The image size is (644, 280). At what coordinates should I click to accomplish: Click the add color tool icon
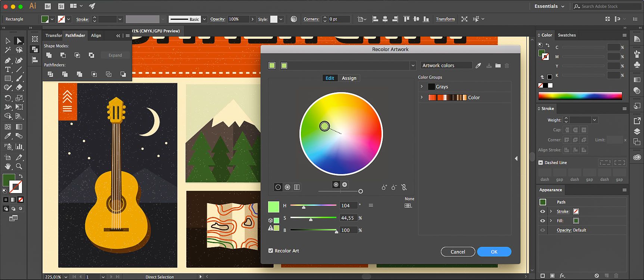pos(384,187)
